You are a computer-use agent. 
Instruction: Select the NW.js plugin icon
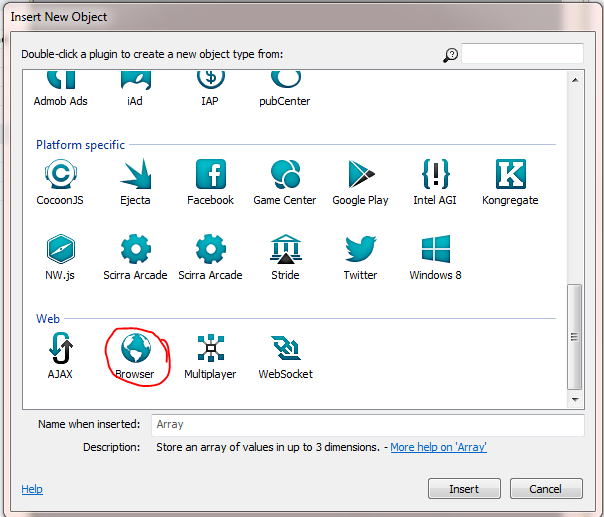[x=60, y=249]
